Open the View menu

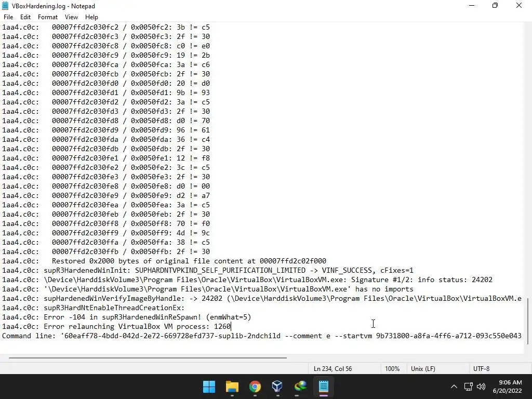click(71, 17)
